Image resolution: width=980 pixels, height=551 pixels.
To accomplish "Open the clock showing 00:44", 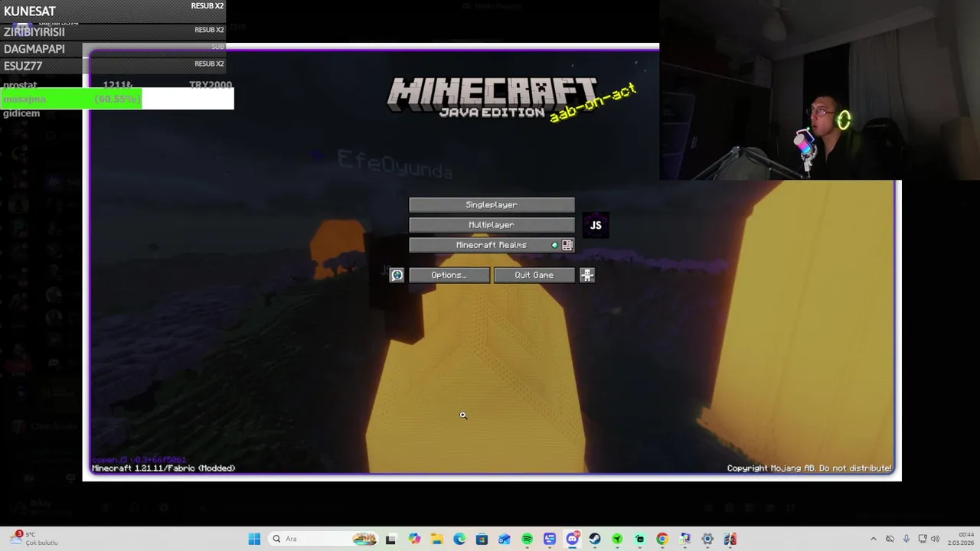I will (961, 539).
